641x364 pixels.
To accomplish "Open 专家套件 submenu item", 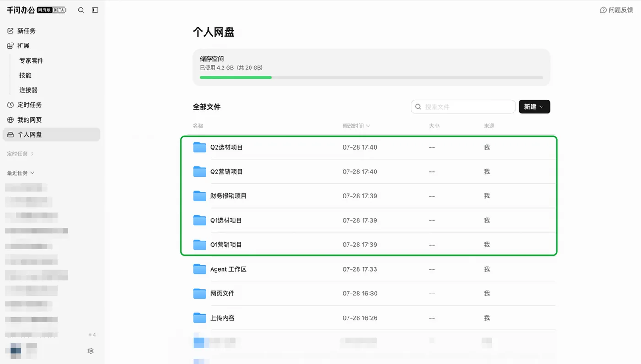I will (x=32, y=60).
